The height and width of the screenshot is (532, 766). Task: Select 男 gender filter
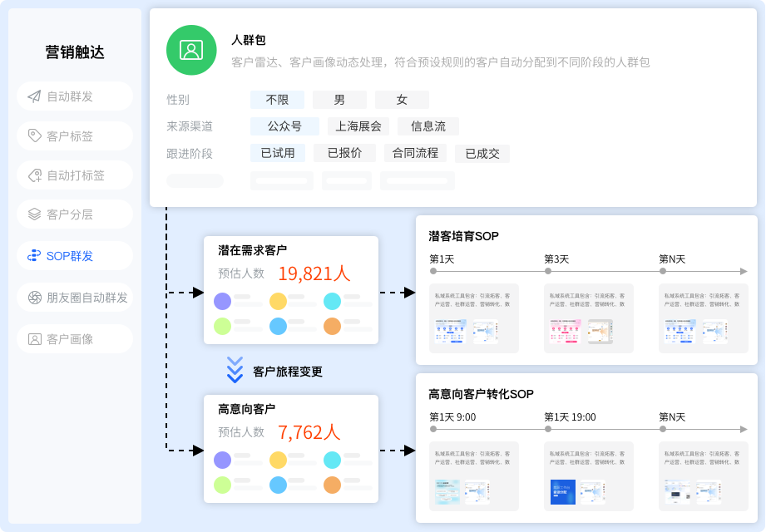339,100
